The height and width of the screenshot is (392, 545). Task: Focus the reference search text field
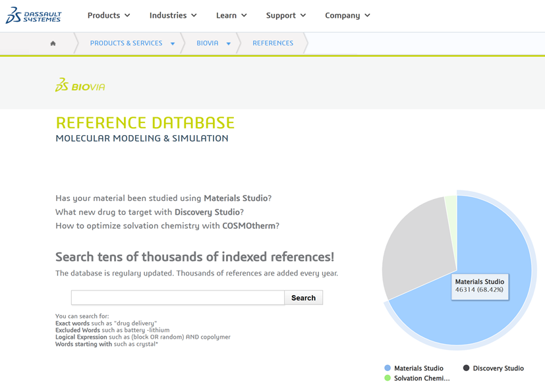click(x=178, y=298)
